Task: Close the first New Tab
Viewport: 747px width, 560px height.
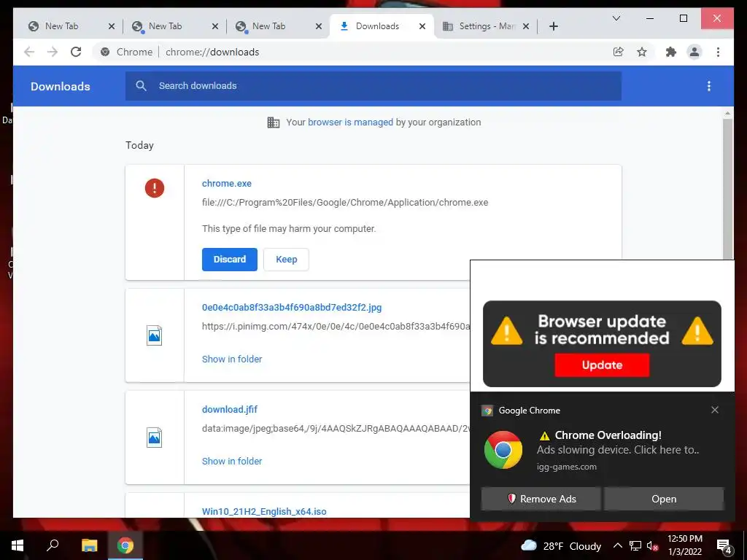Action: (x=112, y=26)
